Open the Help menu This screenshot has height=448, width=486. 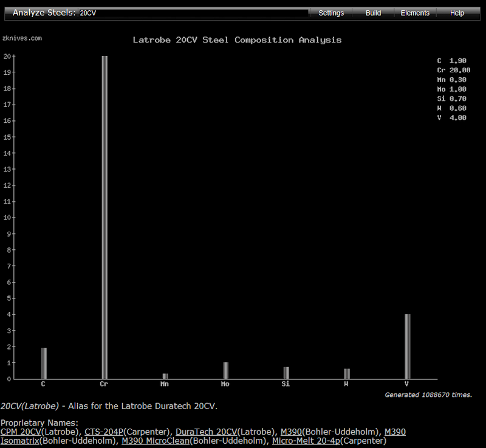(457, 13)
